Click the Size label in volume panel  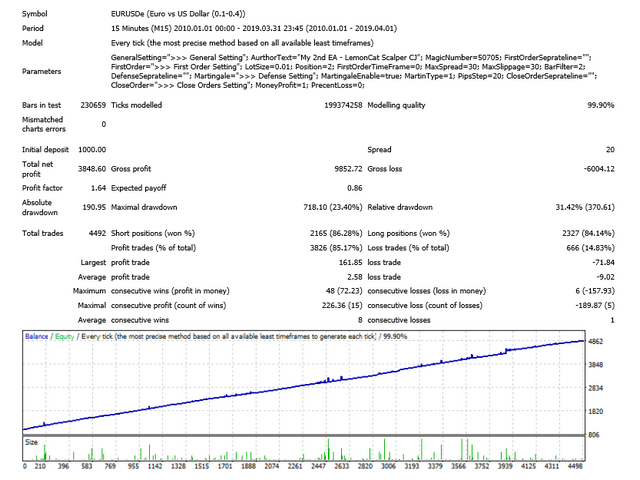(x=31, y=442)
